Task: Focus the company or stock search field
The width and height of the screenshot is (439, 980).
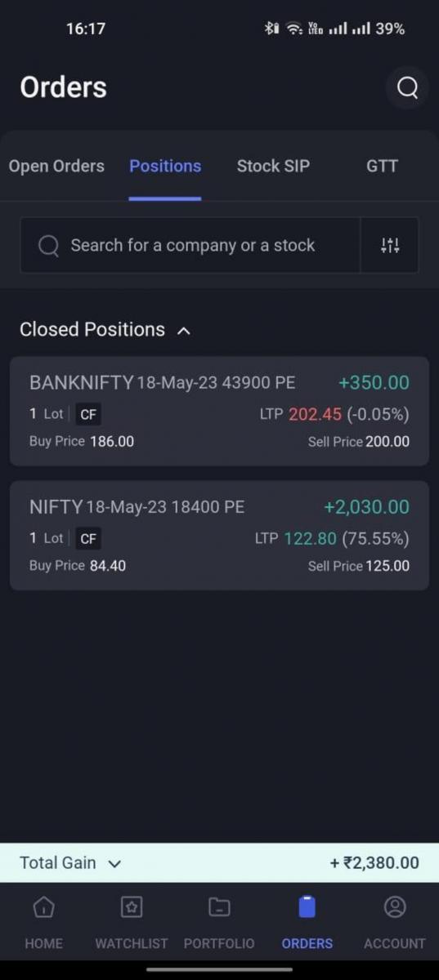Action: click(190, 245)
